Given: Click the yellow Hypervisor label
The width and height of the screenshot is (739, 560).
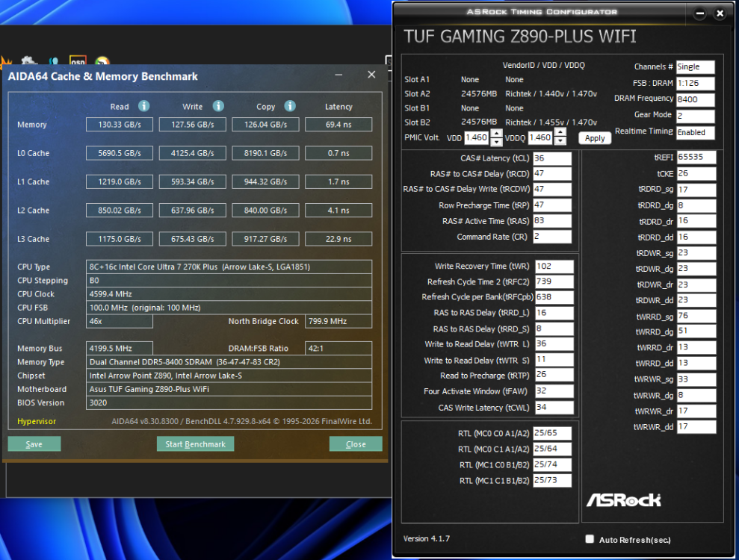Looking at the screenshot, I should [x=37, y=421].
